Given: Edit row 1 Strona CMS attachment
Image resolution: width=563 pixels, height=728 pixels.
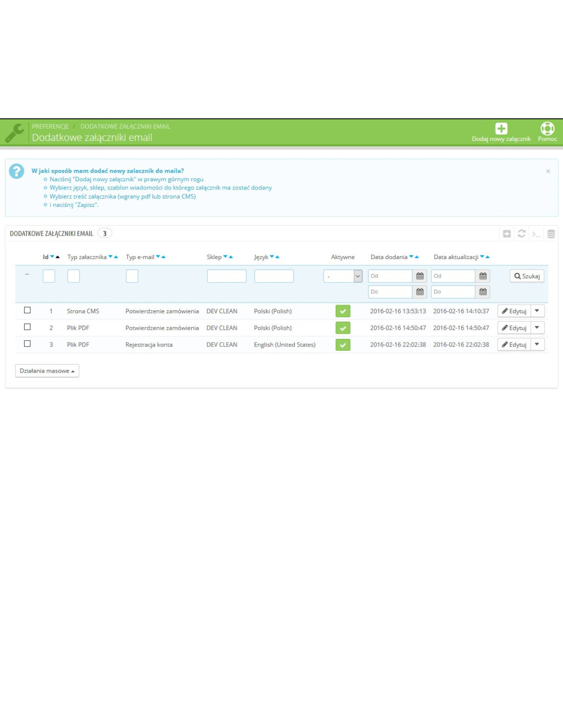Looking at the screenshot, I should click(x=514, y=311).
